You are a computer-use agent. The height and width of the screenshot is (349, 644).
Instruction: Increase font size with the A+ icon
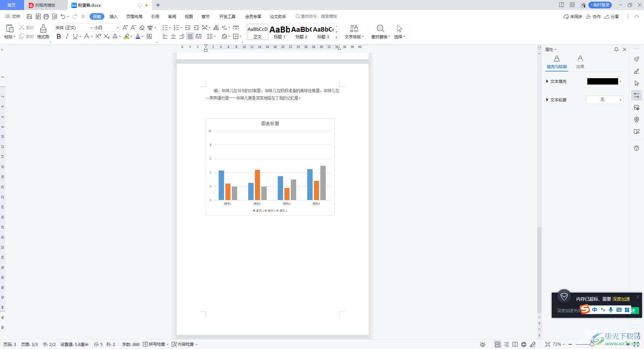(x=125, y=28)
